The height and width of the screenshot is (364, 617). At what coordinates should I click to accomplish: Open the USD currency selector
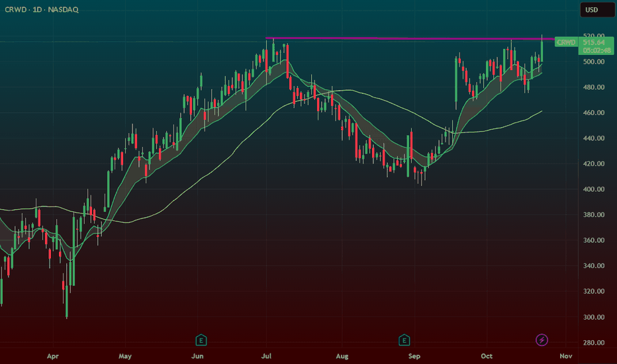point(591,10)
